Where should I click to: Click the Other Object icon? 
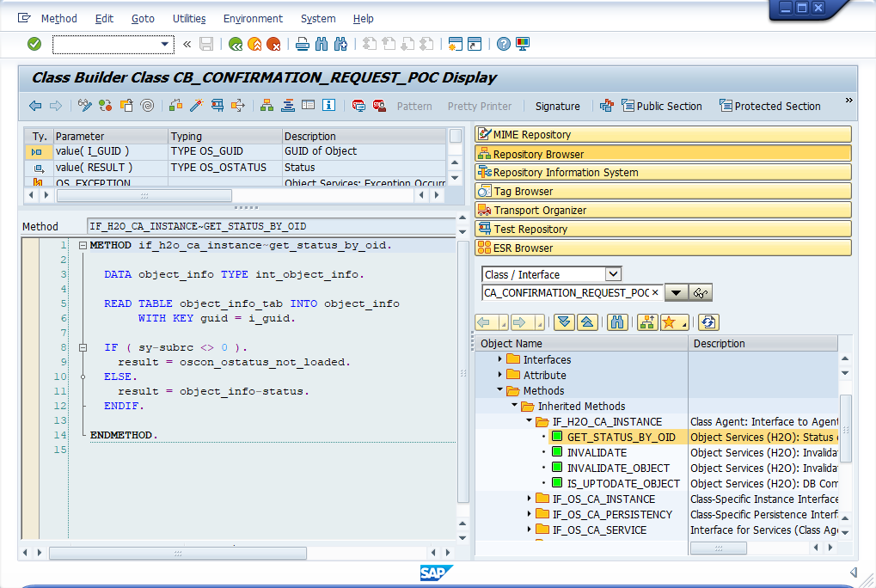point(126,105)
